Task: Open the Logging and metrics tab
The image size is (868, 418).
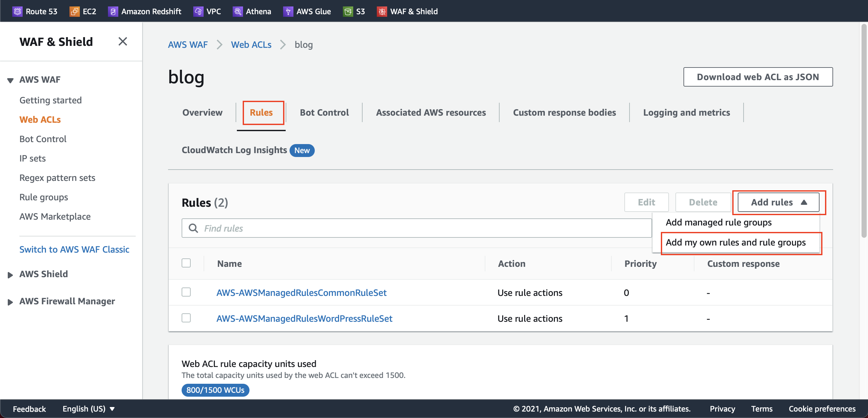Action: (x=686, y=112)
